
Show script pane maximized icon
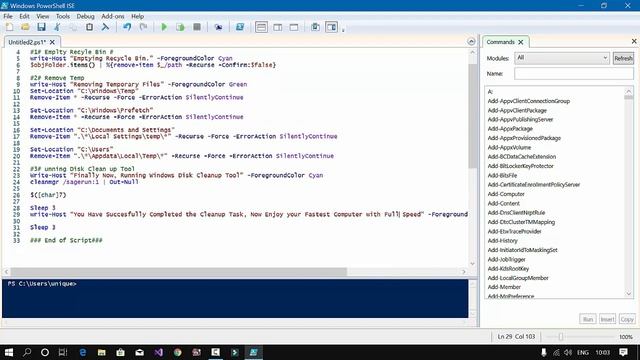coord(294,27)
